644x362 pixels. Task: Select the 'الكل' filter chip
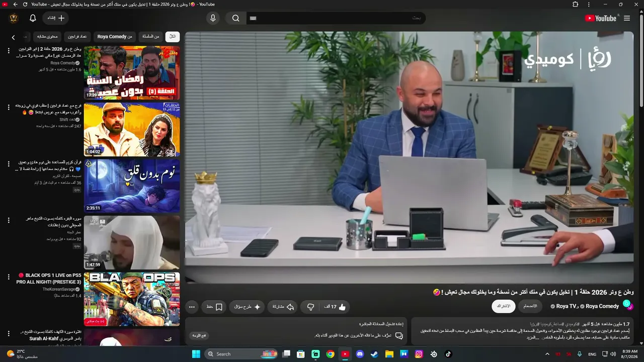(x=173, y=37)
